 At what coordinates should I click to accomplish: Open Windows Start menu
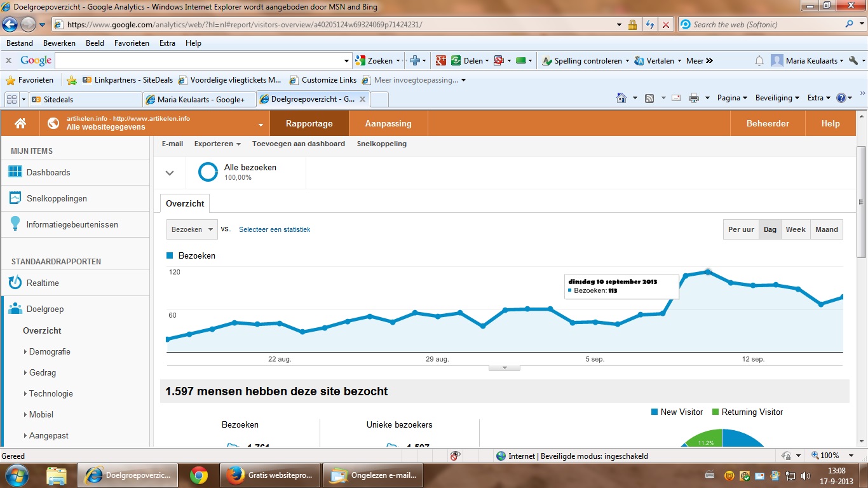coord(17,475)
